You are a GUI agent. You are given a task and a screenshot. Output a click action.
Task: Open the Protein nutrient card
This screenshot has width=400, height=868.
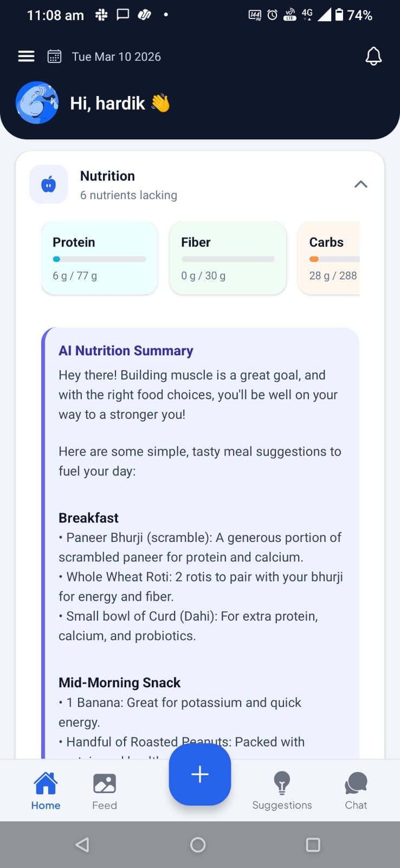[100, 258]
